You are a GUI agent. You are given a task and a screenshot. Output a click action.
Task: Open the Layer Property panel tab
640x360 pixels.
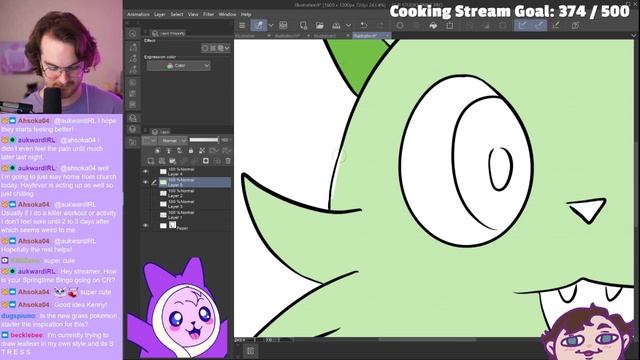169,33
